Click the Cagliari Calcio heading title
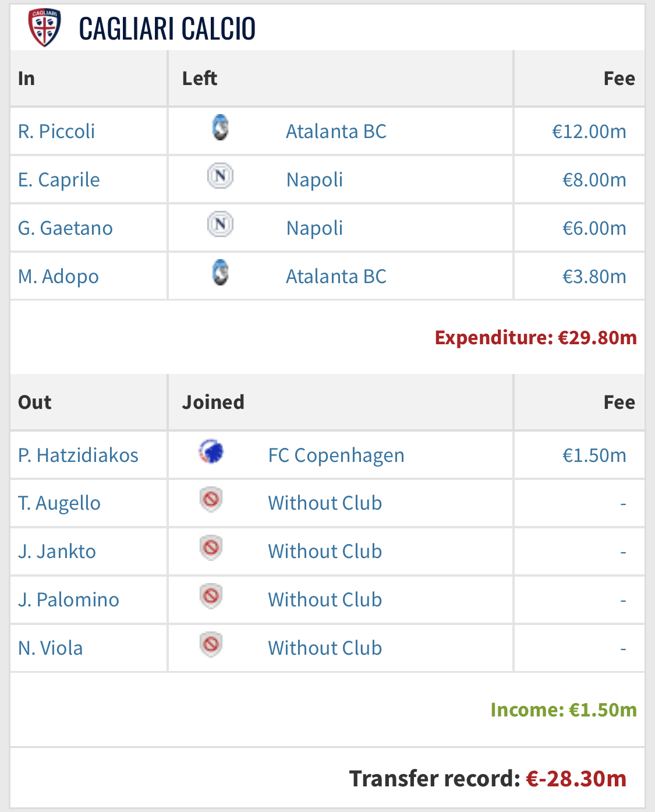 (x=167, y=29)
